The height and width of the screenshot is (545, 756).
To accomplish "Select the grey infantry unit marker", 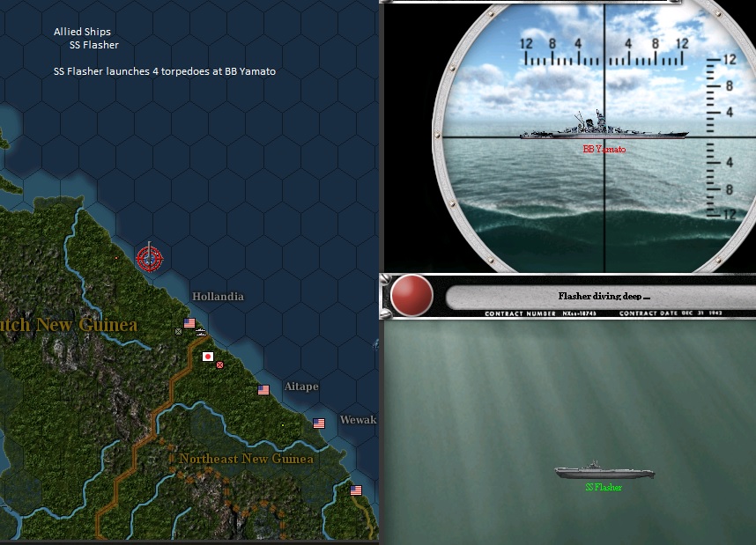I will tap(178, 332).
